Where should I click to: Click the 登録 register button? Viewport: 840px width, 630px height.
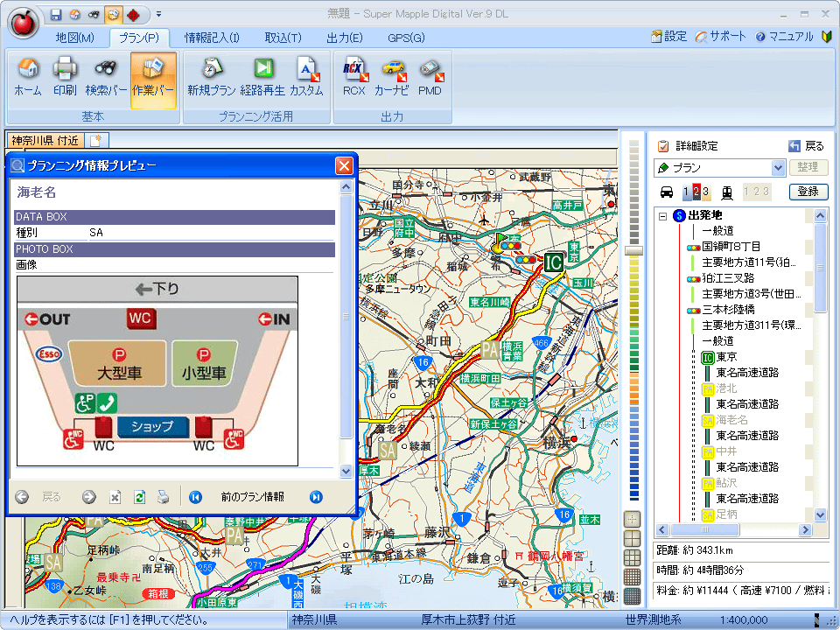click(x=808, y=192)
